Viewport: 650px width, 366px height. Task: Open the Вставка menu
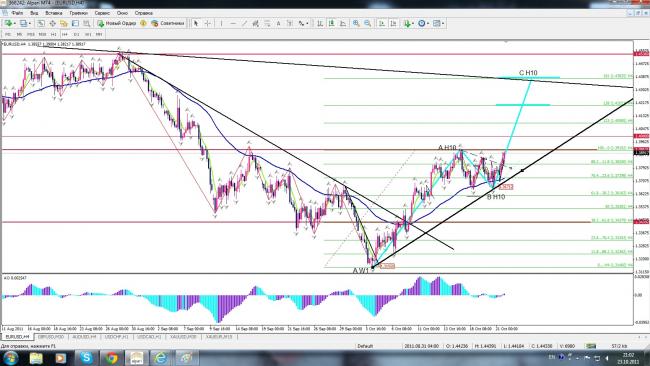pyautogui.click(x=53, y=13)
